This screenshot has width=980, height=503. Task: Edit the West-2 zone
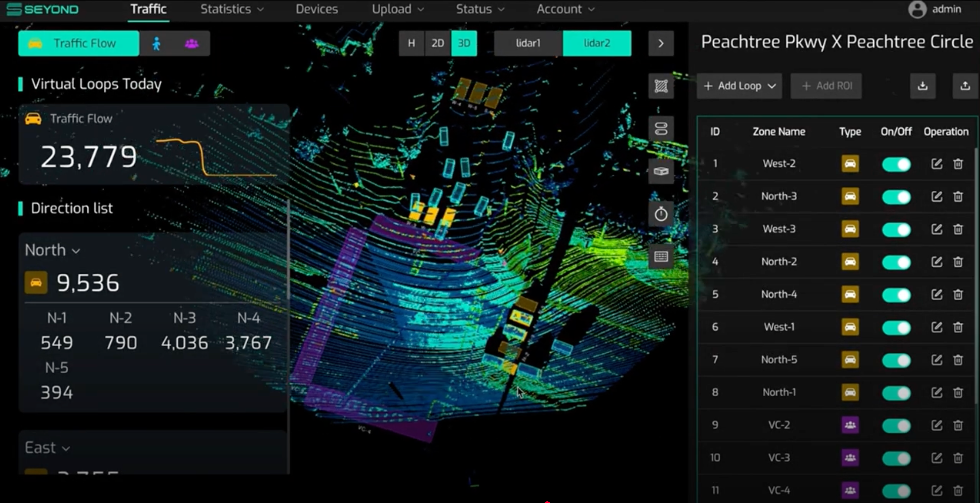tap(937, 164)
